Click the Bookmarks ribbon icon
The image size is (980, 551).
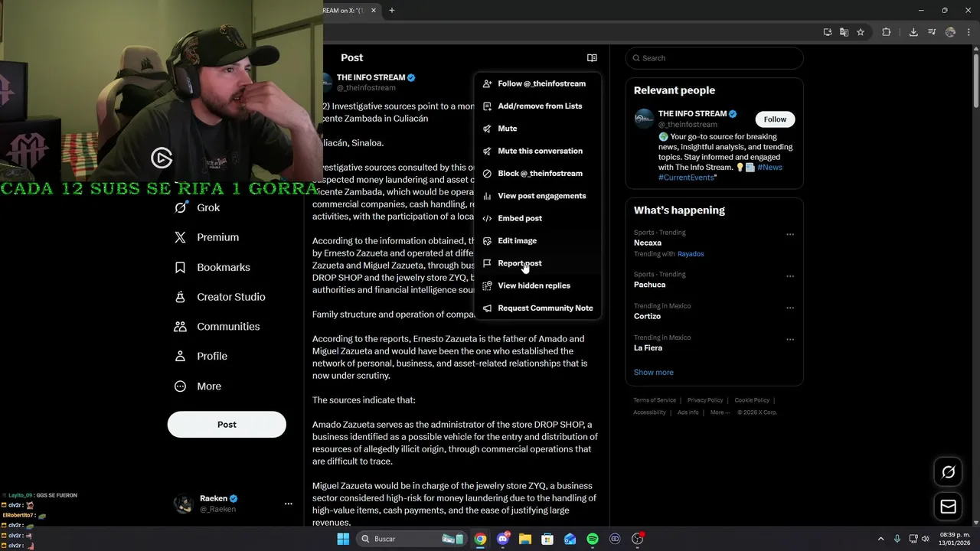[181, 267]
